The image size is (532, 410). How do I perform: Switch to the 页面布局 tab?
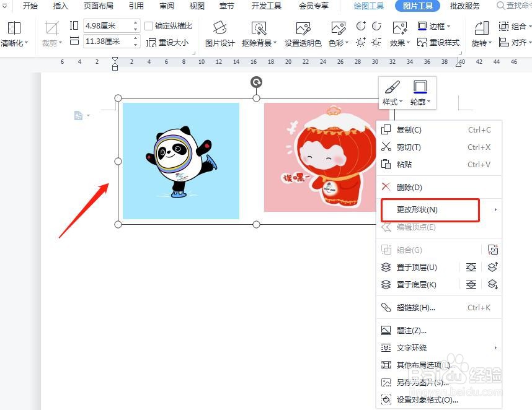point(99,6)
